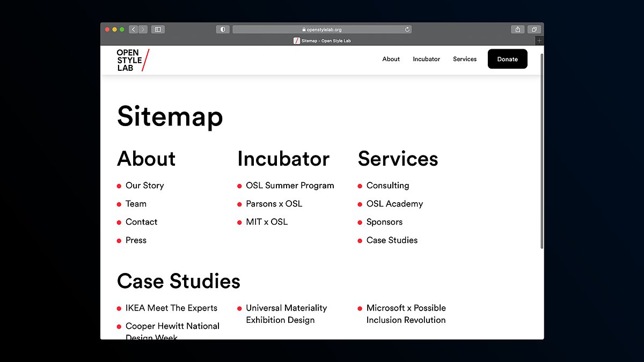This screenshot has height=362, width=644.
Task: Click the Privacy Report shield icon
Action: pos(222,29)
